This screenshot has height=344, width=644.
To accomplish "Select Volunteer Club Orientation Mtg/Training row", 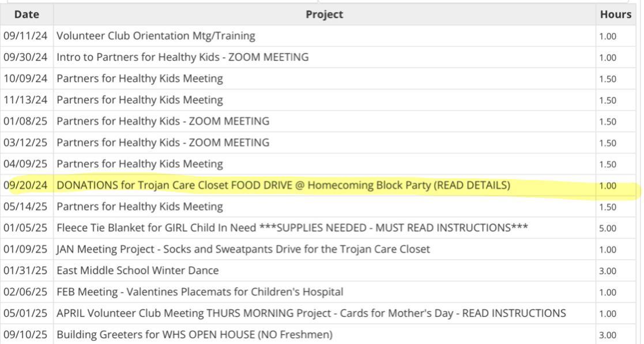I will click(156, 36).
